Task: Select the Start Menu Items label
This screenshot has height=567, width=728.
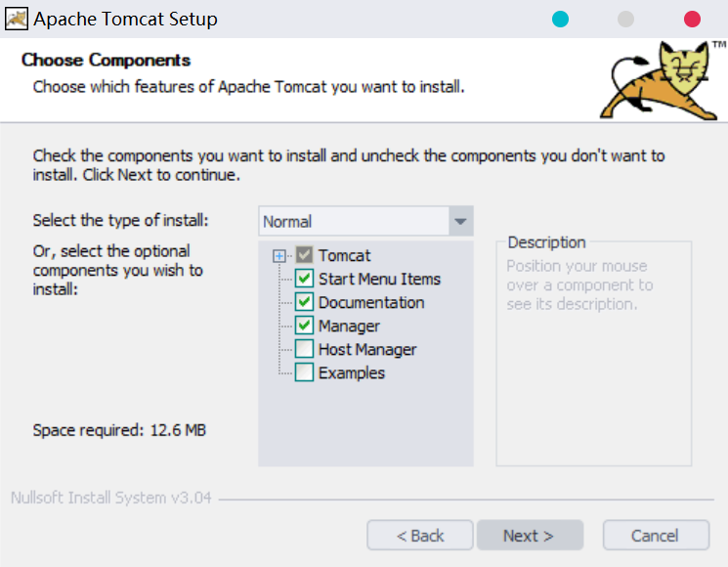Action: pyautogui.click(x=379, y=279)
